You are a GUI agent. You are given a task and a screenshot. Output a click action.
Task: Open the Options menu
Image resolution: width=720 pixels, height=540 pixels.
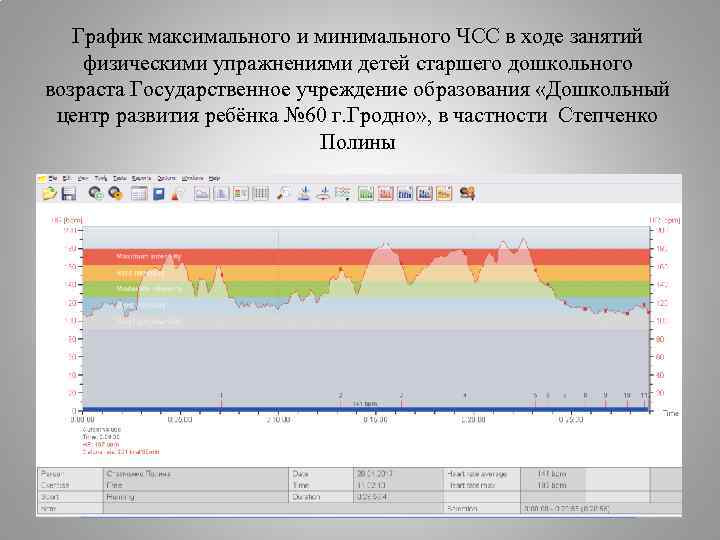pos(167,178)
